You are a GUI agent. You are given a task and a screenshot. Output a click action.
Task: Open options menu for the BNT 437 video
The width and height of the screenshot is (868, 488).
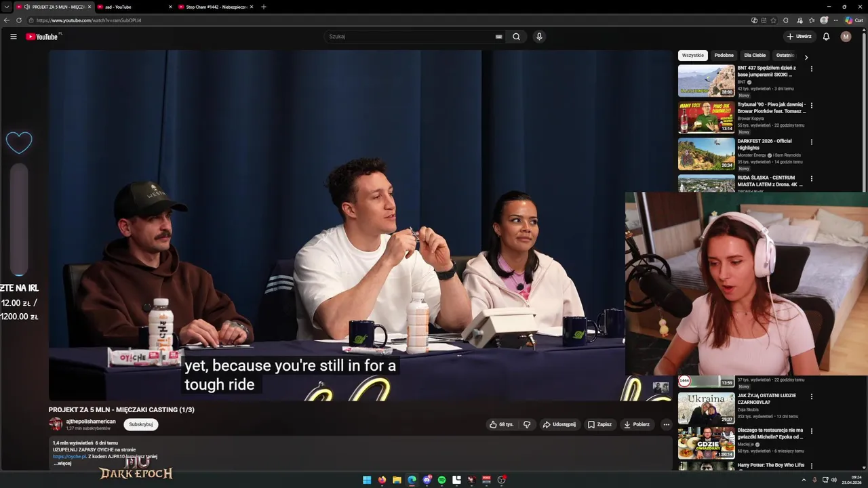point(811,68)
